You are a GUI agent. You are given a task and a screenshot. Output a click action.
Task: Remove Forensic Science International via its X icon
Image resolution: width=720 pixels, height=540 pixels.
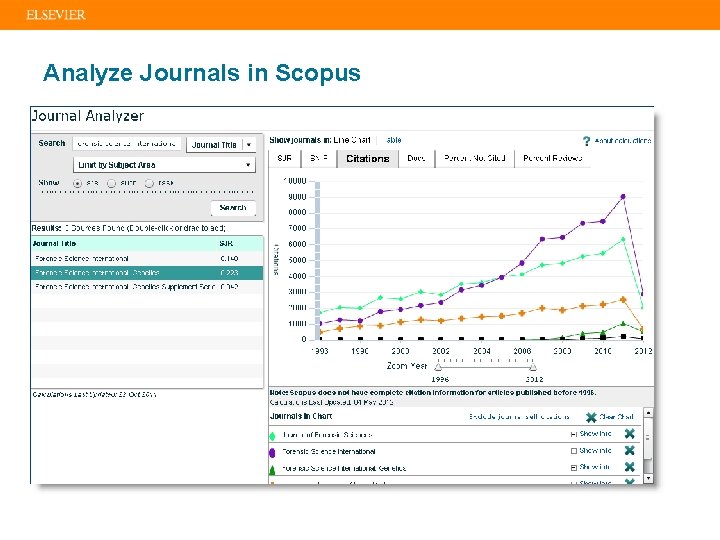point(630,450)
